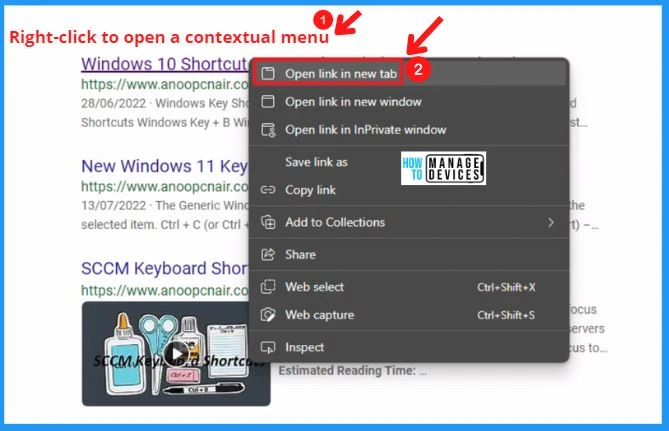Open the 'Windows 10 Shortcut' result link

tap(165, 64)
